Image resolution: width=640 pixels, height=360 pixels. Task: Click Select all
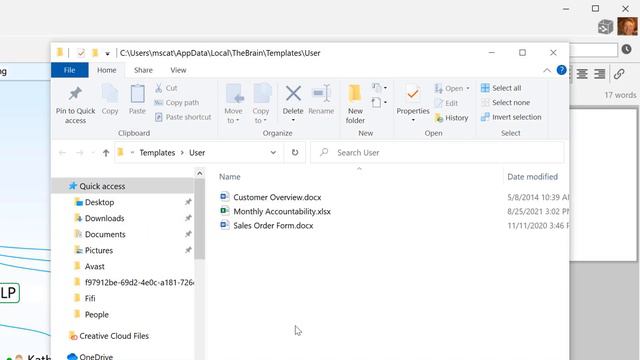pyautogui.click(x=501, y=88)
